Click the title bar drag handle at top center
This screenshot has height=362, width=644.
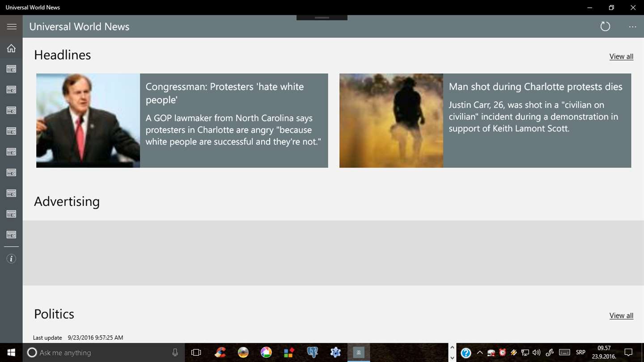click(322, 17)
